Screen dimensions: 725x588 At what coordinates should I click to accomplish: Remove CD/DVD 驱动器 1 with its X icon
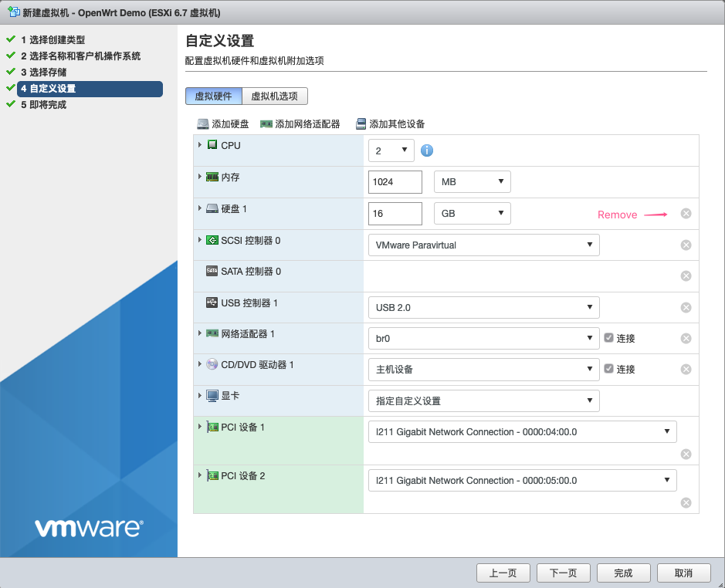pyautogui.click(x=686, y=370)
